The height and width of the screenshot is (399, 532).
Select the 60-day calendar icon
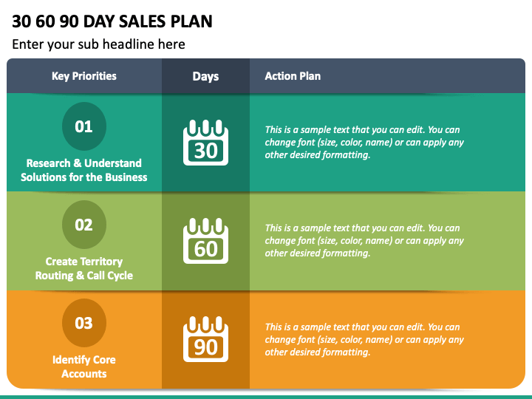205,241
